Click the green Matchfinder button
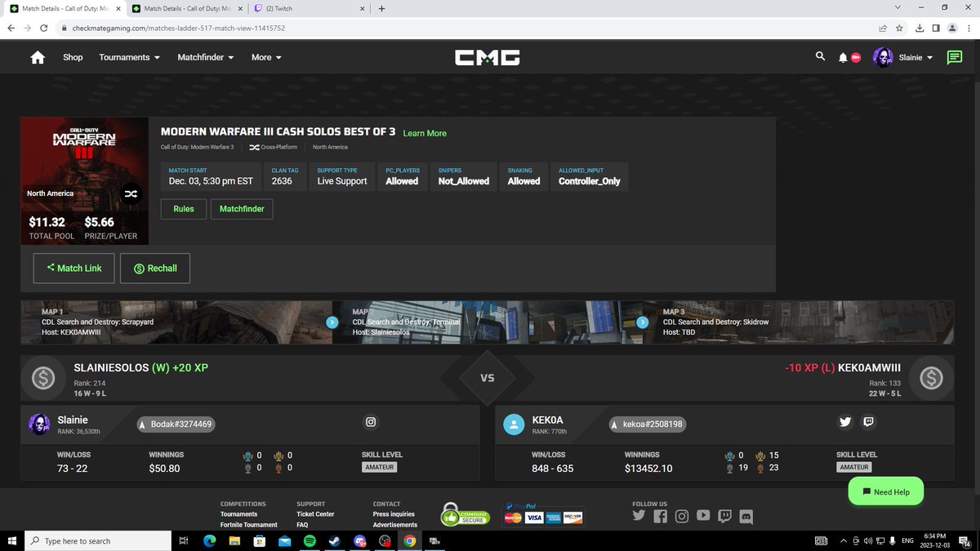The image size is (980, 551). point(243,209)
